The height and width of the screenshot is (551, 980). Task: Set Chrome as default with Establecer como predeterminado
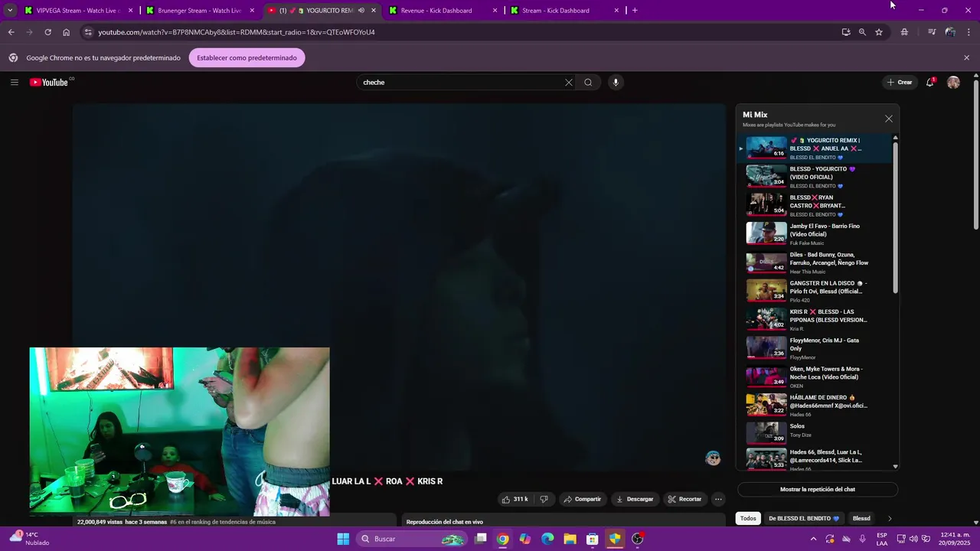[x=247, y=57]
